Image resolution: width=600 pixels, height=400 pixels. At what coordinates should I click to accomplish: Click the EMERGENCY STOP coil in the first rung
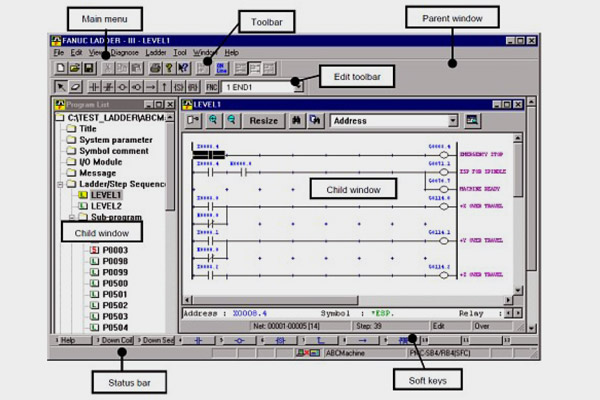pyautogui.click(x=443, y=155)
